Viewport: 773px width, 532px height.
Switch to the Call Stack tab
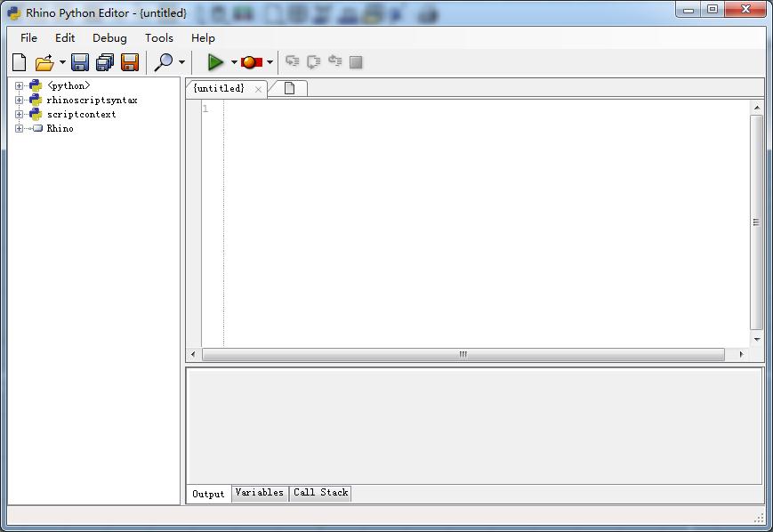[x=320, y=493]
